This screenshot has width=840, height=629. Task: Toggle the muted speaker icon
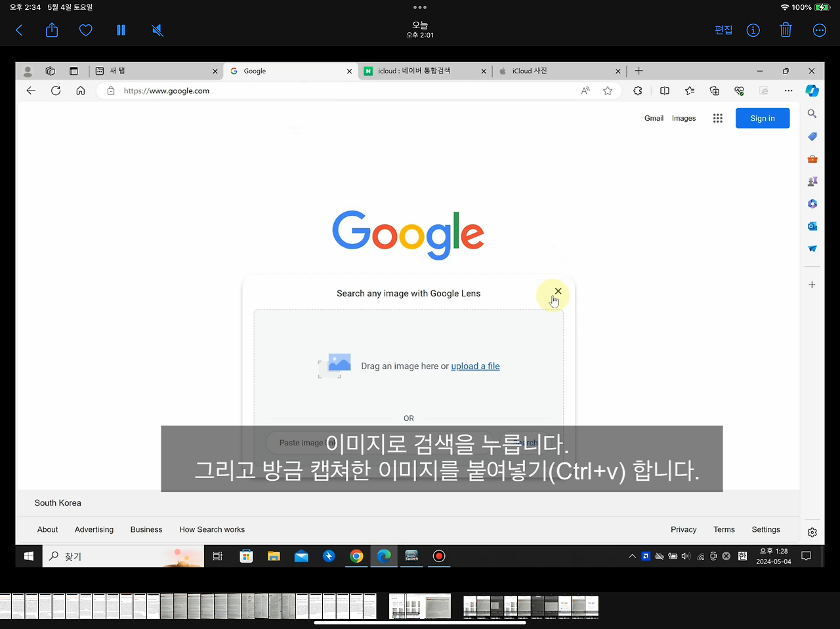click(157, 30)
